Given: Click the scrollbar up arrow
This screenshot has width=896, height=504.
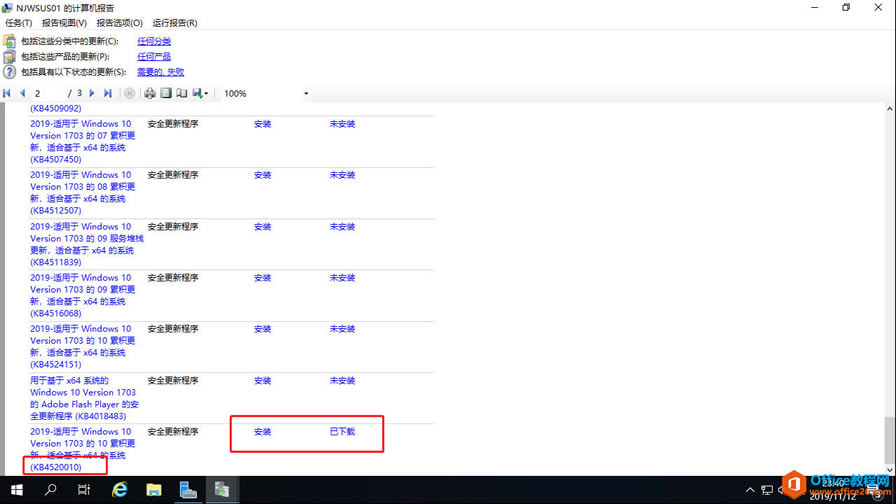Looking at the screenshot, I should coord(890,109).
